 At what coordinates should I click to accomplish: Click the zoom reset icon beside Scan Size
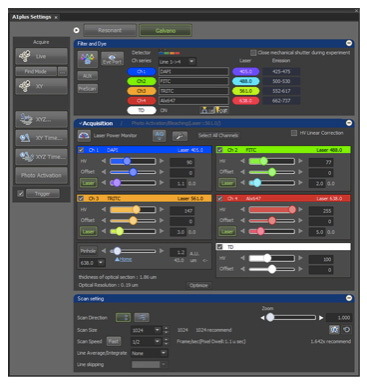click(347, 330)
